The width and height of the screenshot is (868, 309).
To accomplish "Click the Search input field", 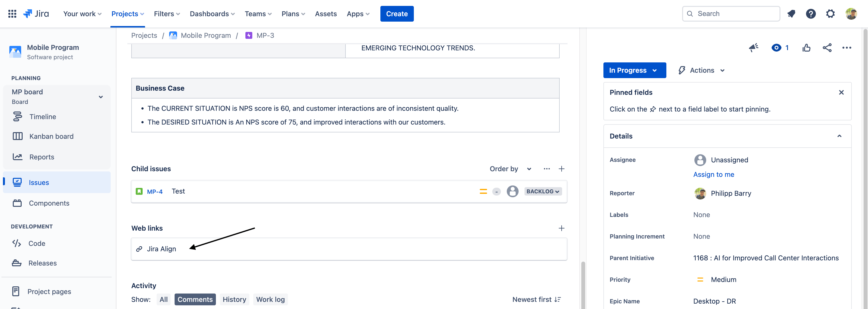I will tap(731, 14).
